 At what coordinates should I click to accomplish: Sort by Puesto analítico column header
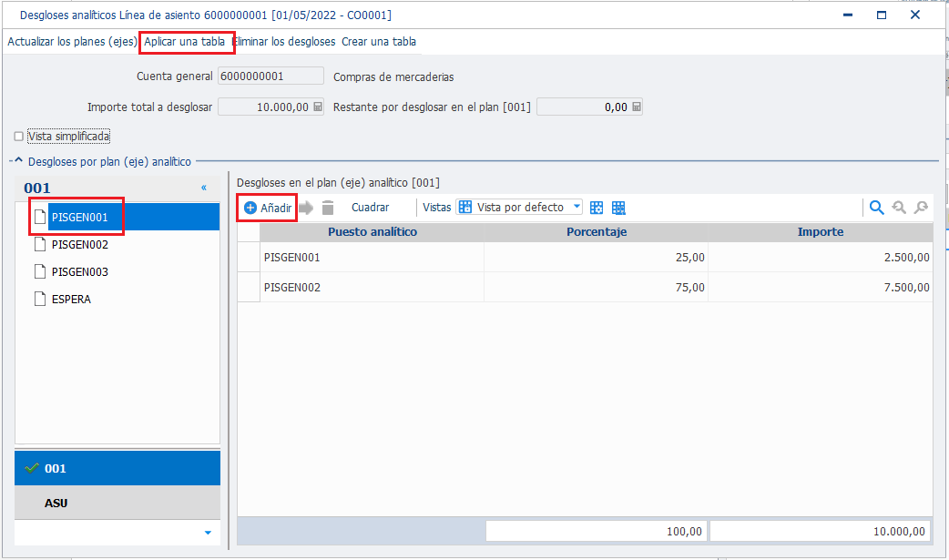[x=372, y=232]
